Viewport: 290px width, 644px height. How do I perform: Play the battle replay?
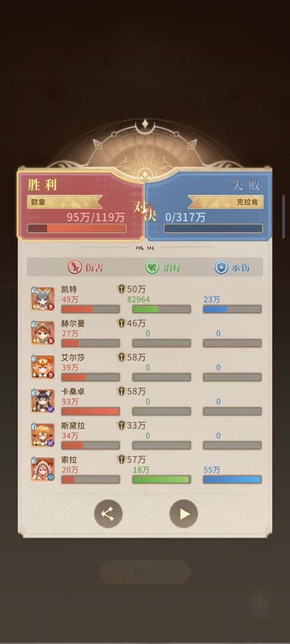(184, 514)
